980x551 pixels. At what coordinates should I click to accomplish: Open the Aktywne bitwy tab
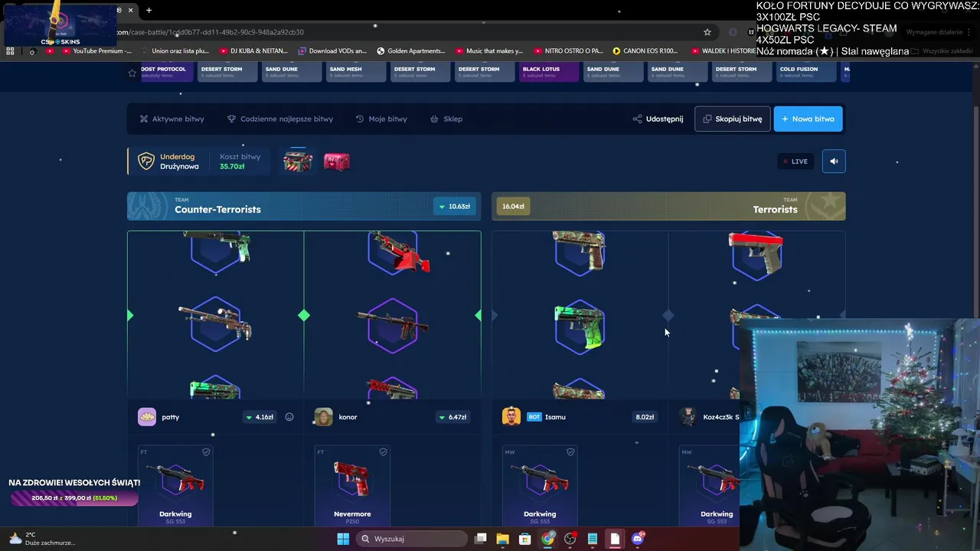[171, 119]
